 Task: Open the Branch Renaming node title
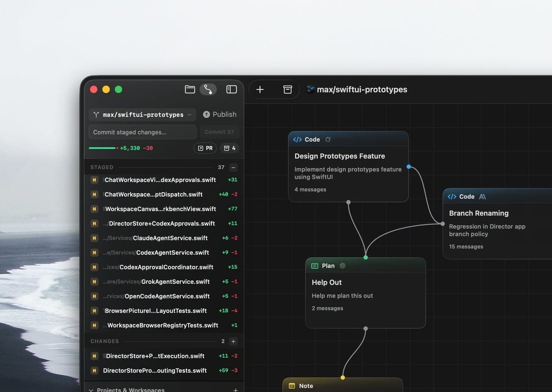coord(479,213)
